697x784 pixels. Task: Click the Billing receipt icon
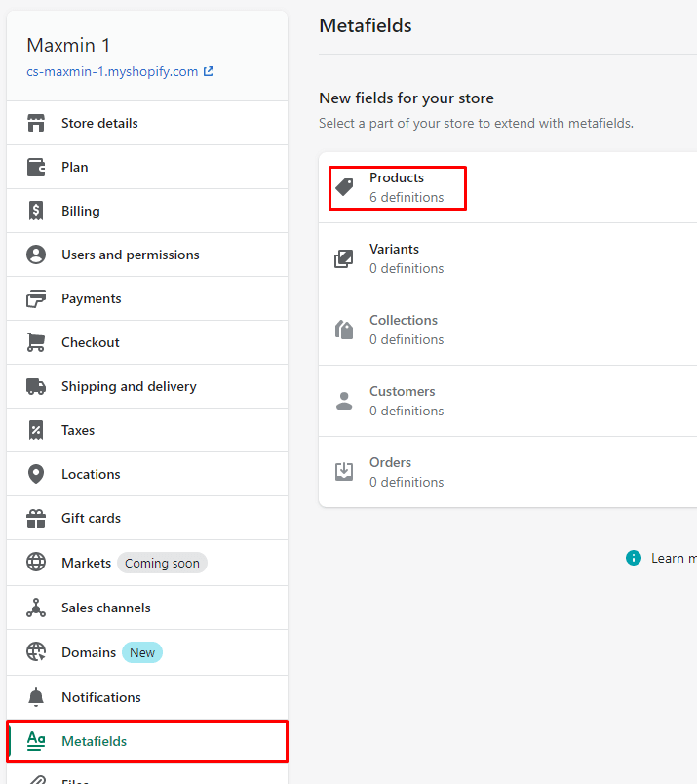36,211
